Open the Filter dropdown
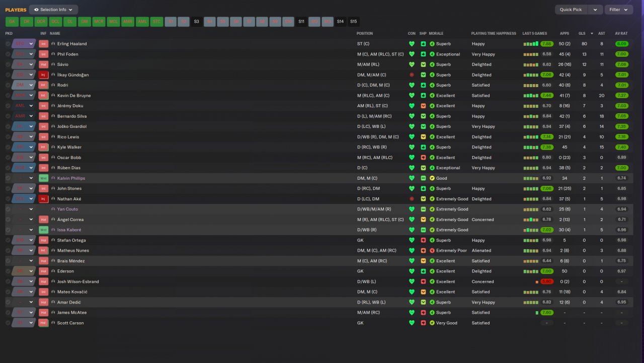Viewport: 644px width, 363px height. (x=619, y=10)
